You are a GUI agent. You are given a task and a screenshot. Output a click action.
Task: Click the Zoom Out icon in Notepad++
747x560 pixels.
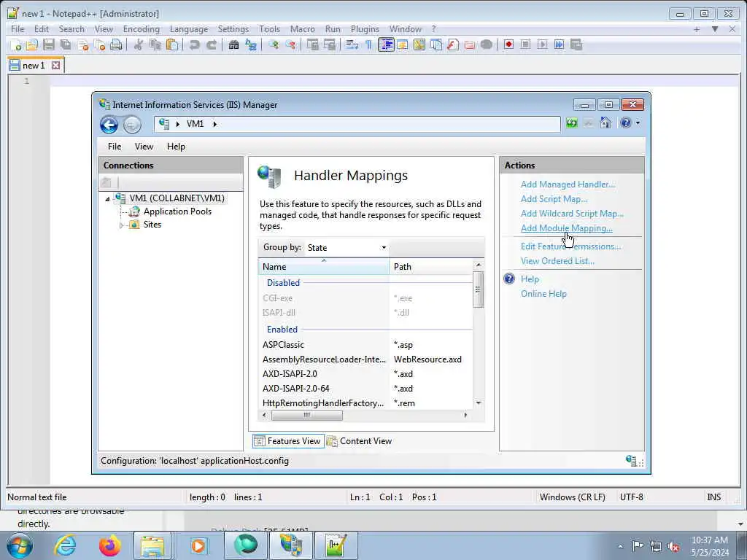[x=290, y=44]
